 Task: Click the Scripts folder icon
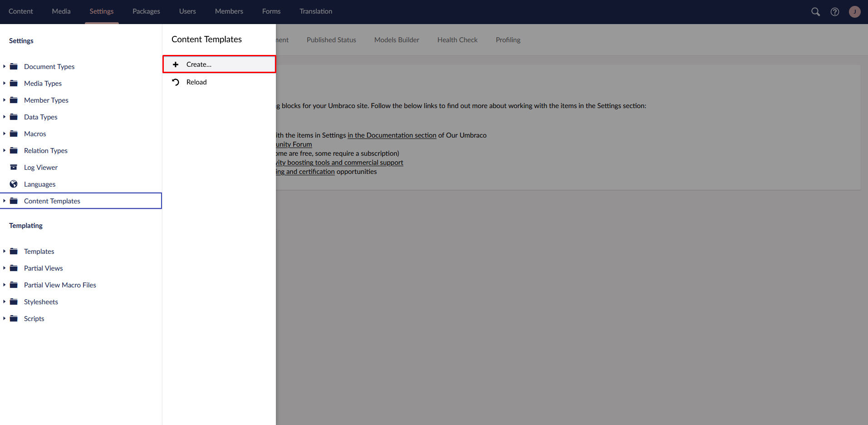[x=14, y=318]
